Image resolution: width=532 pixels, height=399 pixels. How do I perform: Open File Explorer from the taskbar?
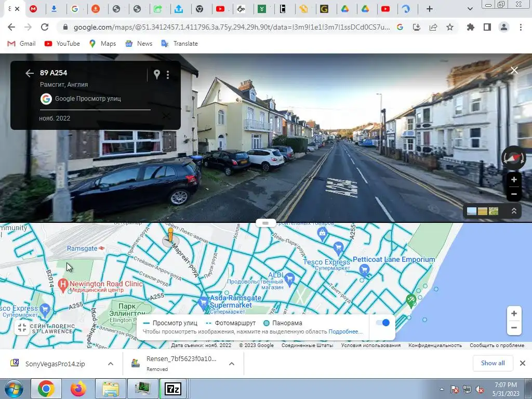(x=110, y=389)
